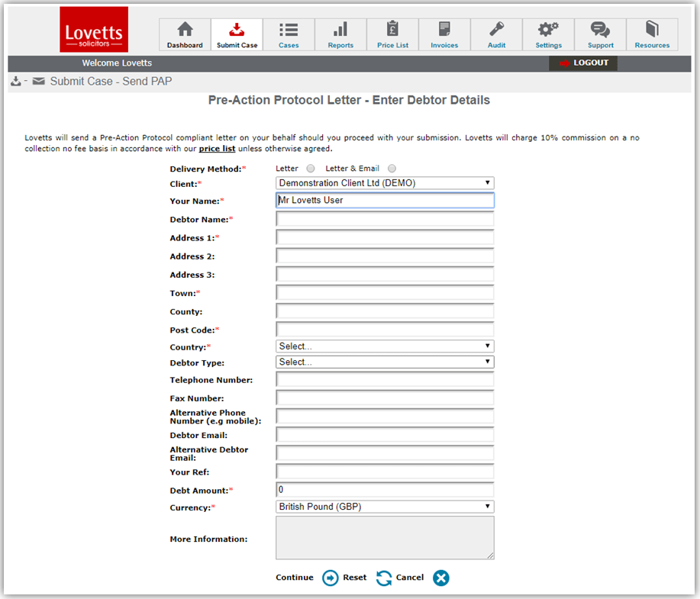Open the Settings gears icon
Viewport: 700px width, 599px height.
[548, 31]
